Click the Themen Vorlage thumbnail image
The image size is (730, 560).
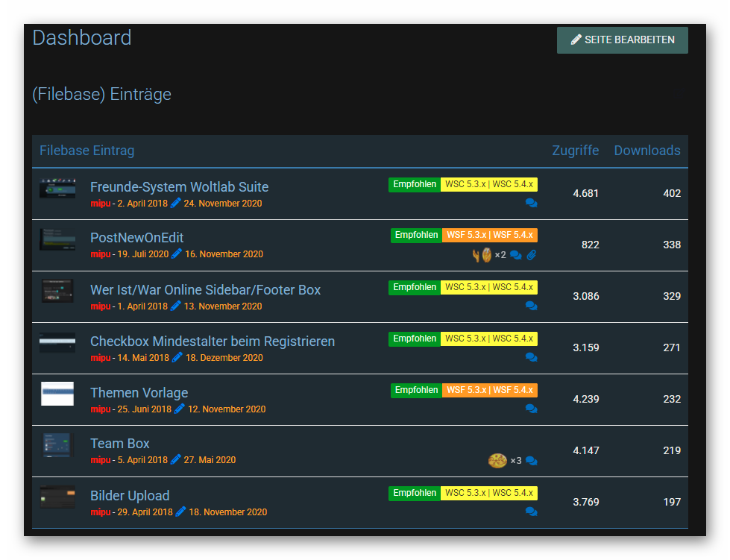coord(57,394)
